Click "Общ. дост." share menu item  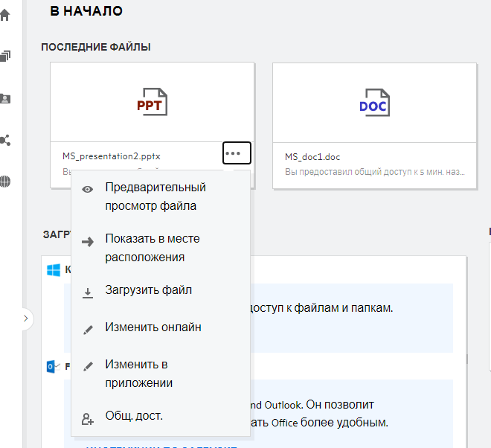click(134, 417)
